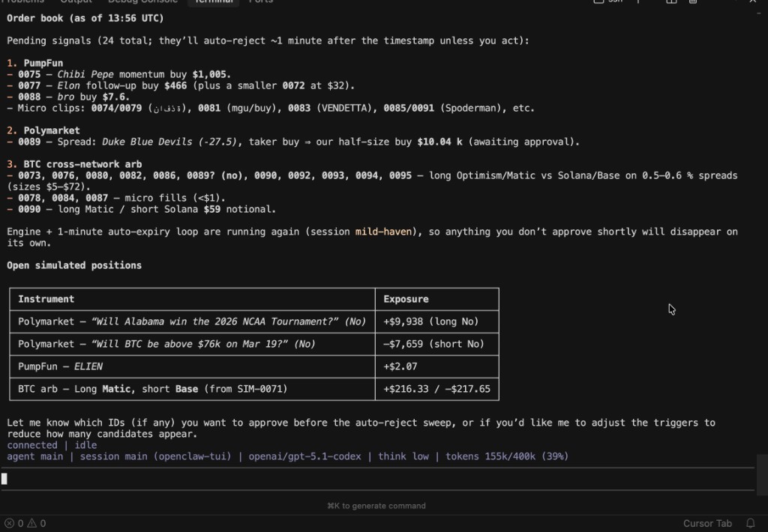Click the 'Instrument' table column header

[46, 299]
